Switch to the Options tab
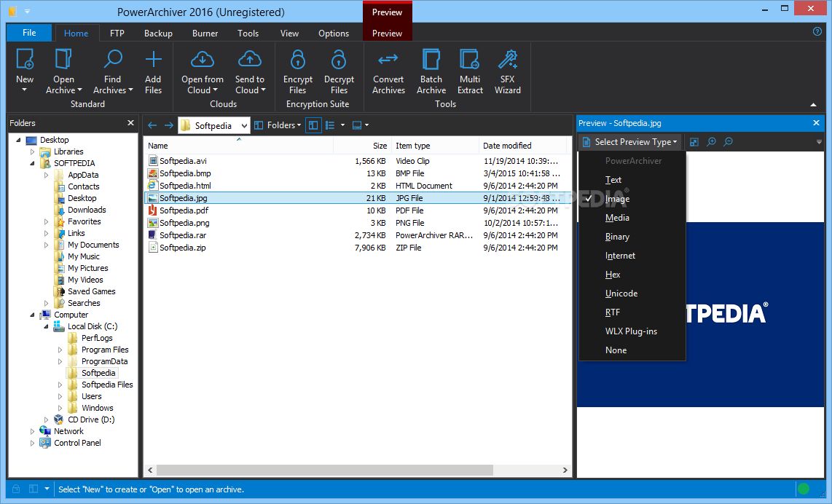This screenshot has height=504, width=832. 334,33
